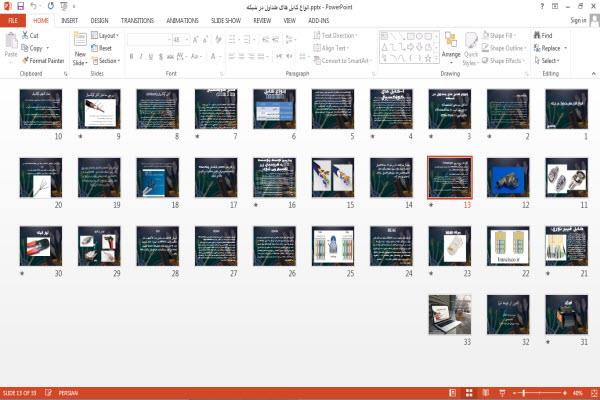Open the font size dropdown
Viewport: 600px width, 400px height.
[x=188, y=40]
